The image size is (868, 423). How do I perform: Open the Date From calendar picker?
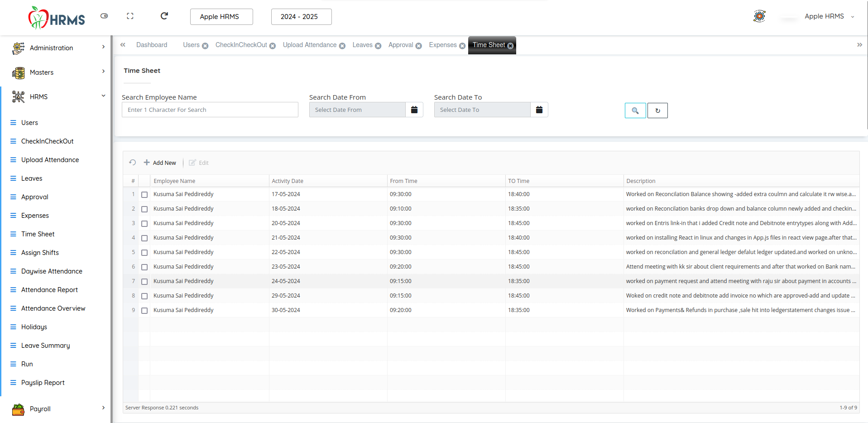[x=414, y=110]
